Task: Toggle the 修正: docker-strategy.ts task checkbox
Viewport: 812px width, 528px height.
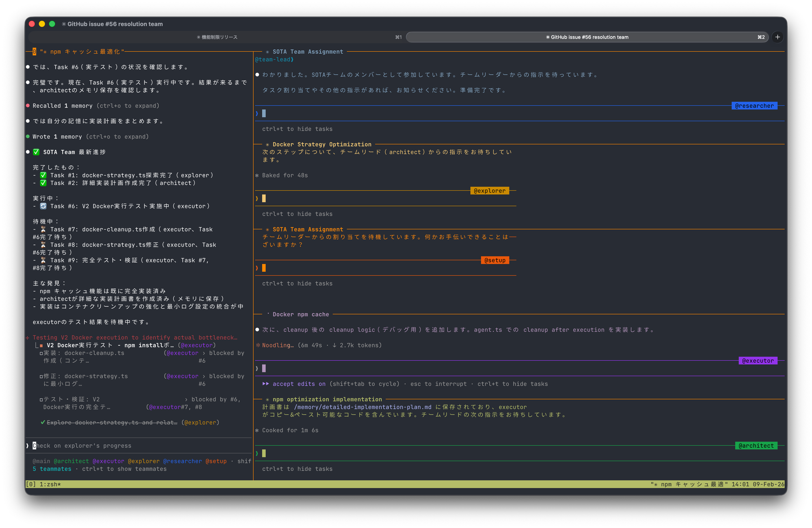Action: coord(41,377)
